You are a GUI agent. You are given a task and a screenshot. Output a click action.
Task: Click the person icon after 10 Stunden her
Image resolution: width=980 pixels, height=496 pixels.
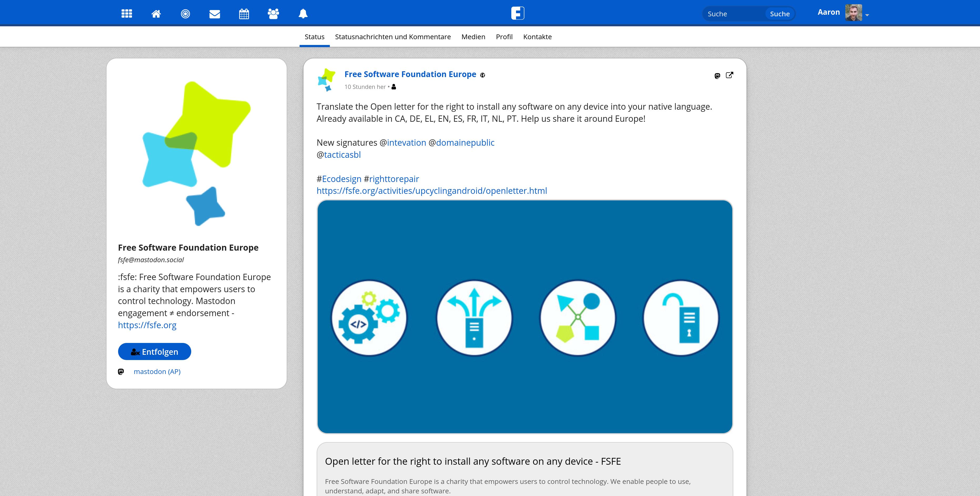[x=394, y=87]
